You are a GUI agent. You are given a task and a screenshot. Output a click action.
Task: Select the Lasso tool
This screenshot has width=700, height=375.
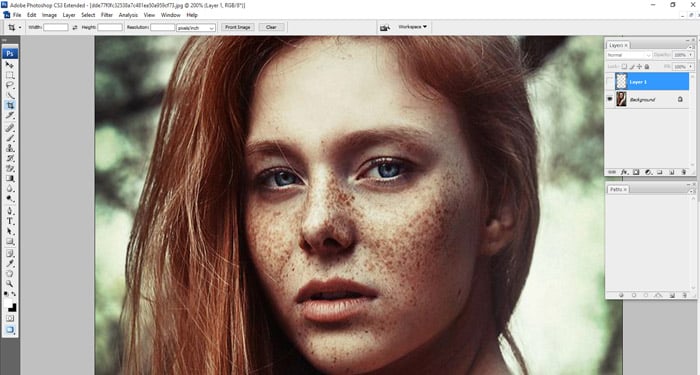[x=9, y=85]
